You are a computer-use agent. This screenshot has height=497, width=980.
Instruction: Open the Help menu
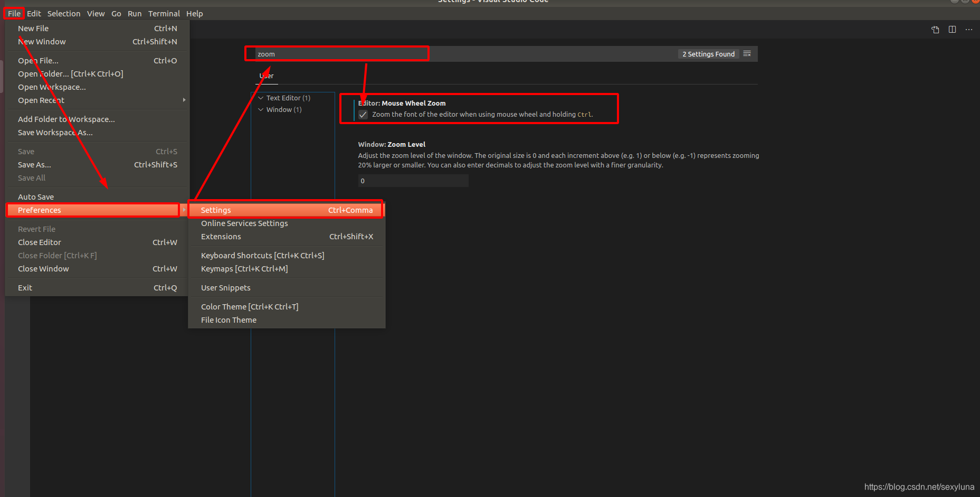coord(194,14)
